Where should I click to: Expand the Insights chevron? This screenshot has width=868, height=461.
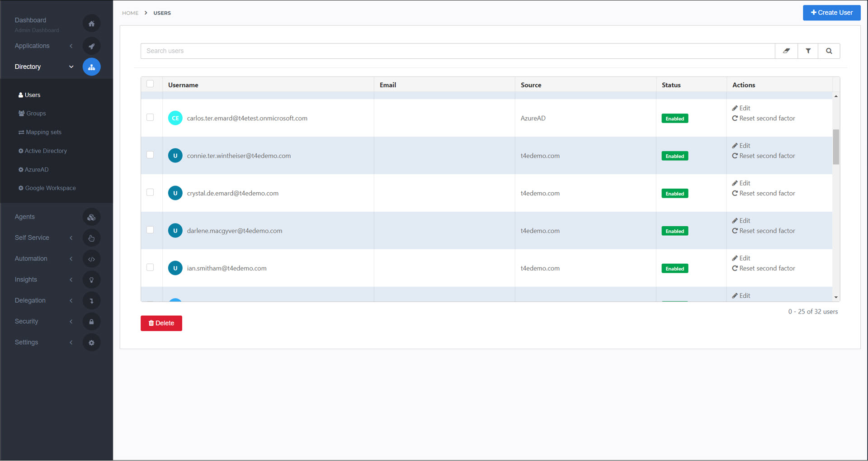(x=71, y=280)
